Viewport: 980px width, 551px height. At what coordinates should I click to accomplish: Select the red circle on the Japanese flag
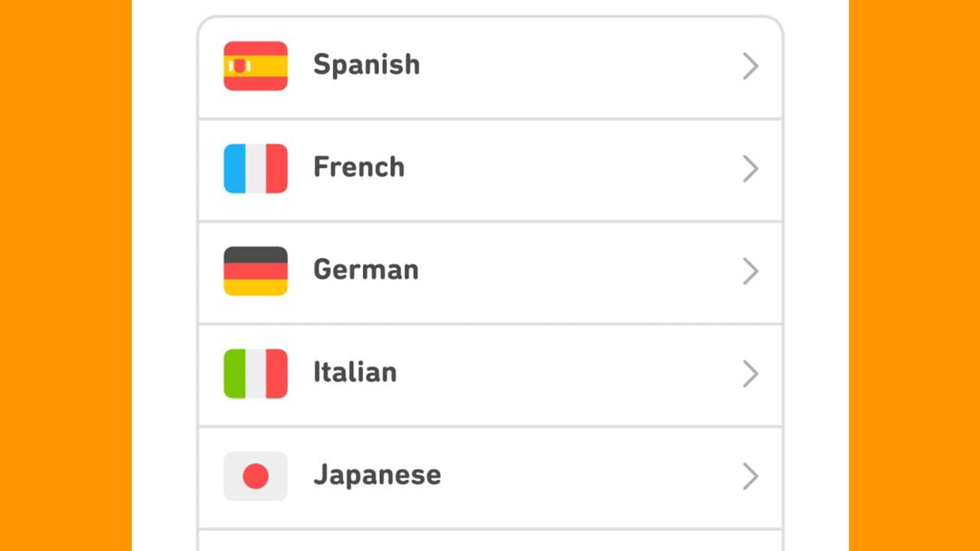point(255,476)
